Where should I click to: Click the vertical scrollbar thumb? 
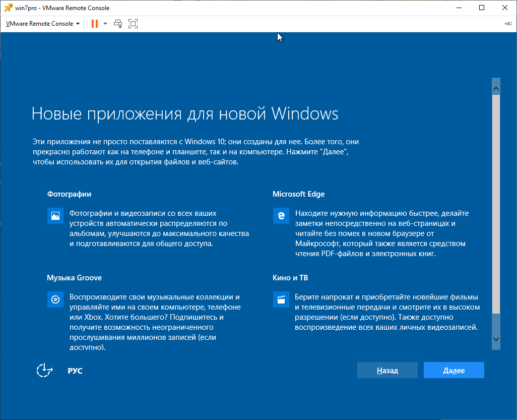[496, 204]
